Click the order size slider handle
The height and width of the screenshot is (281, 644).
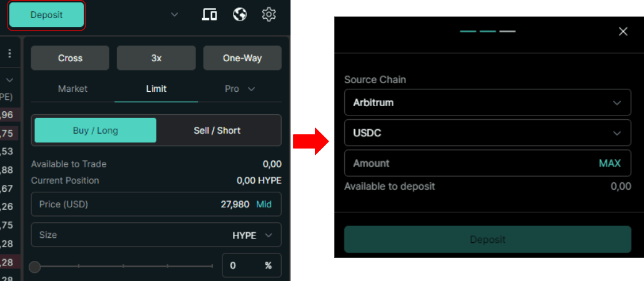coord(35,267)
